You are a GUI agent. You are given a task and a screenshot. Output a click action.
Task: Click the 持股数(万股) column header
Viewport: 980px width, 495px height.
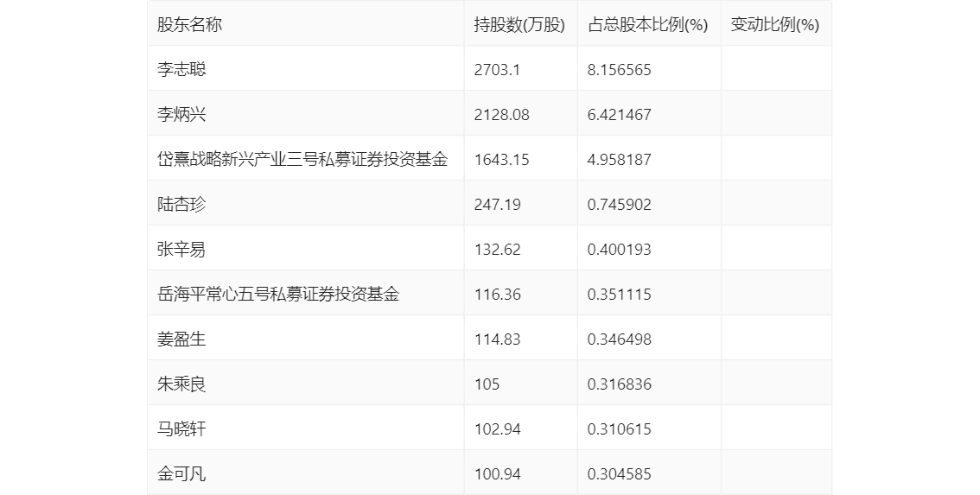519,25
